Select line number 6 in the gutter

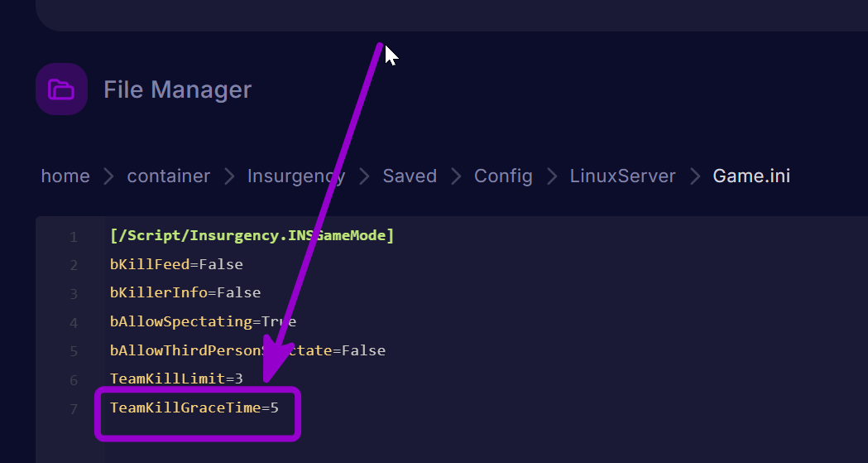pyautogui.click(x=74, y=380)
